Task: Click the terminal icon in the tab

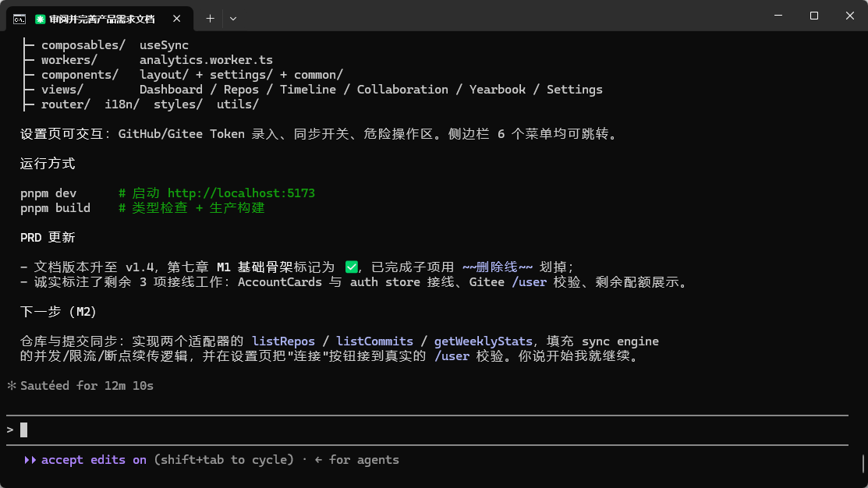Action: coord(19,19)
